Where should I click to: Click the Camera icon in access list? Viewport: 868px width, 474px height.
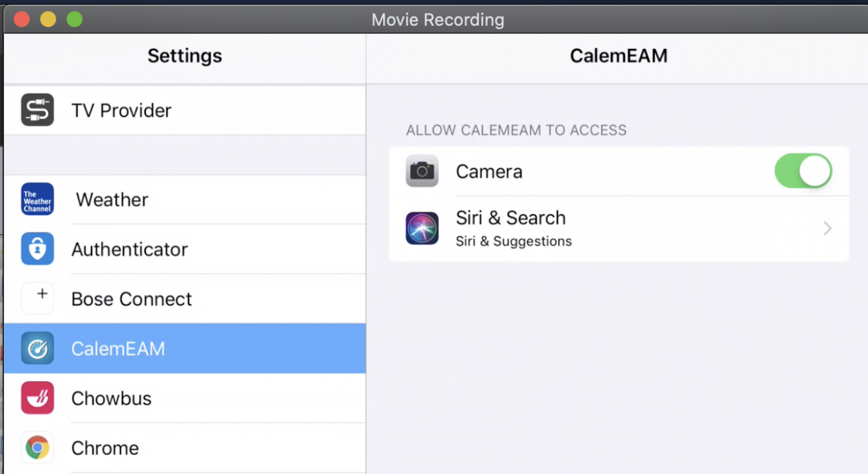click(422, 171)
